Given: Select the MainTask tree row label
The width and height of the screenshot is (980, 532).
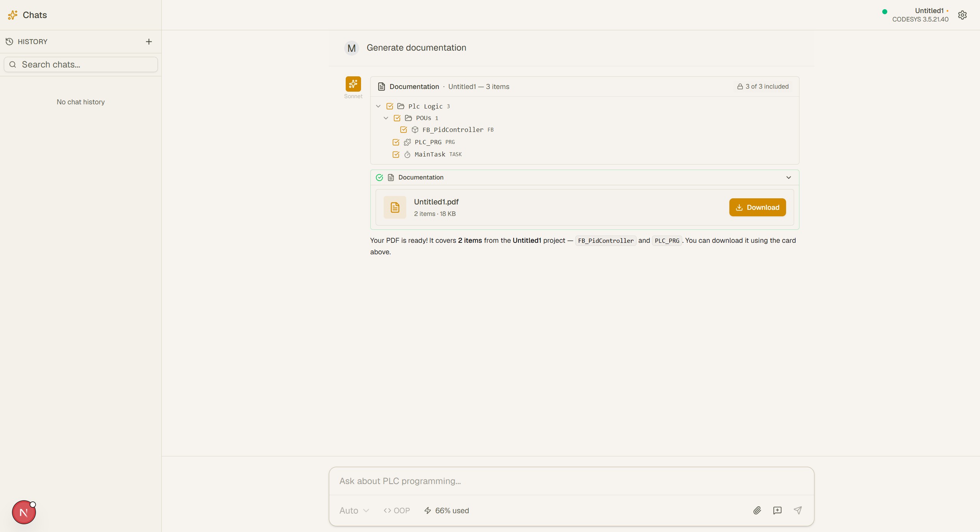Looking at the screenshot, I should [x=430, y=155].
